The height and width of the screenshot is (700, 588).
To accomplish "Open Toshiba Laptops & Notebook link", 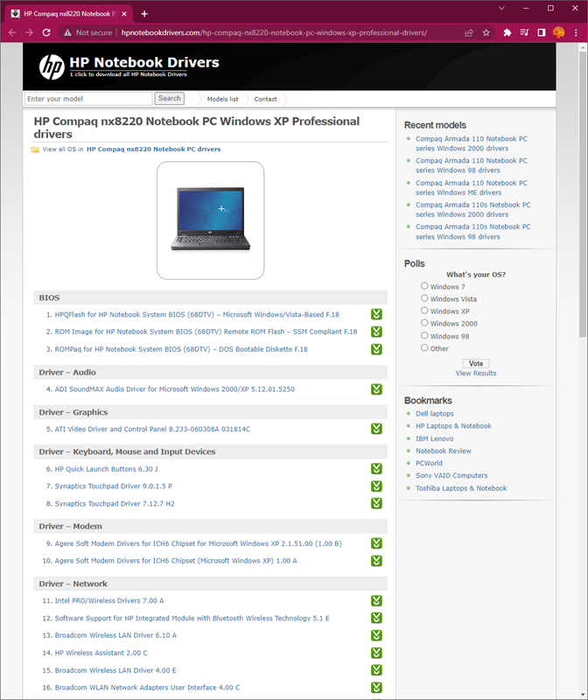I will pos(461,488).
